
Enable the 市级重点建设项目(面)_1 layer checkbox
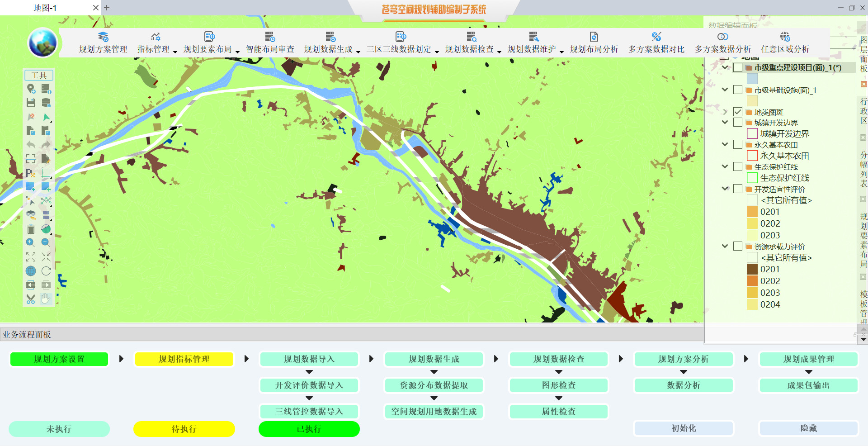point(738,67)
